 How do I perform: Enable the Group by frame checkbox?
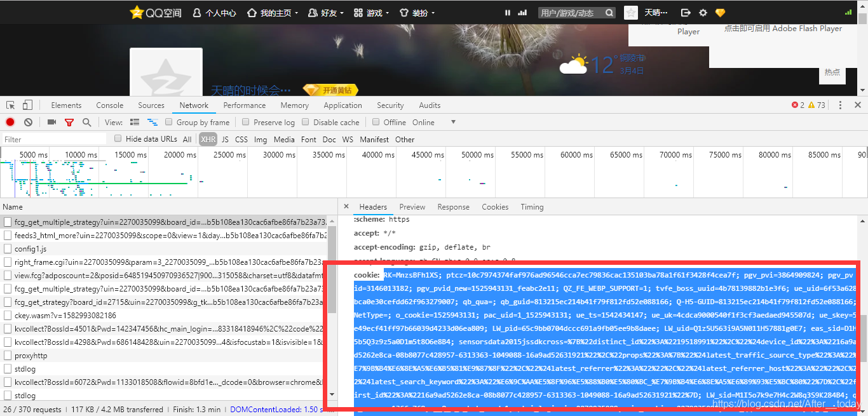(x=169, y=122)
